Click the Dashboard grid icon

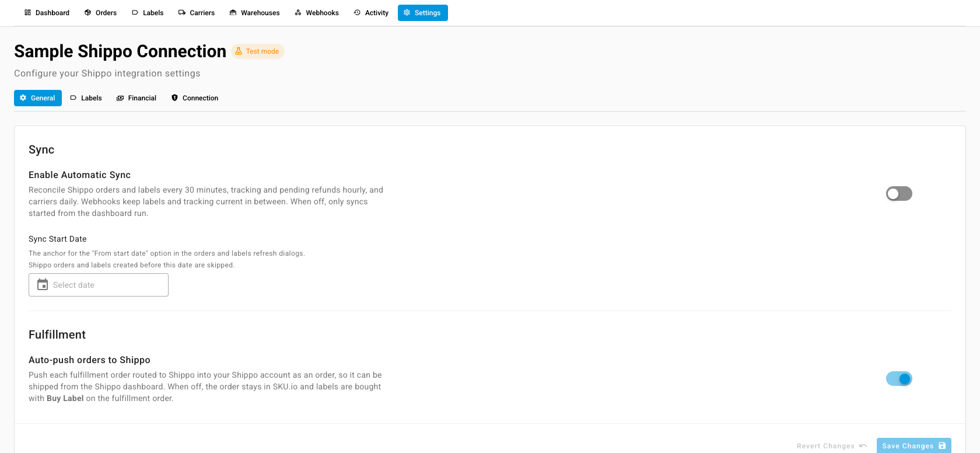(27, 12)
